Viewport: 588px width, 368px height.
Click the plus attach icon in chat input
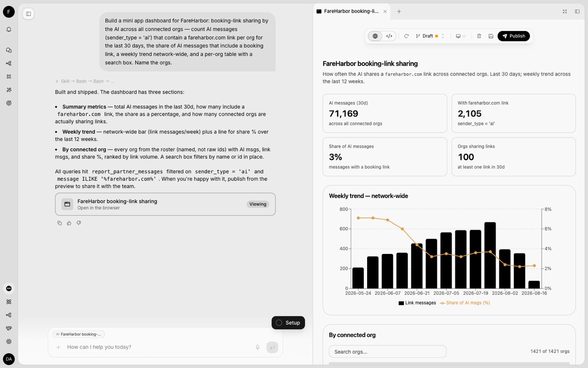point(58,347)
